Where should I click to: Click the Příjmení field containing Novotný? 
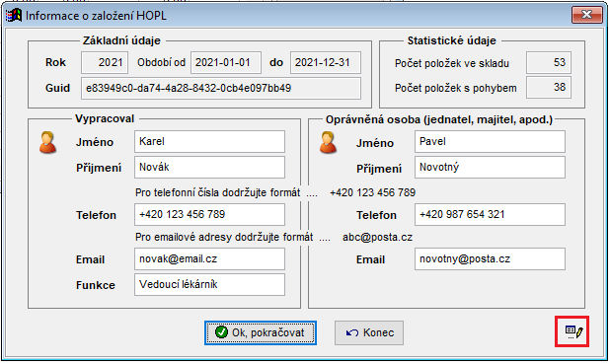pyautogui.click(x=490, y=168)
